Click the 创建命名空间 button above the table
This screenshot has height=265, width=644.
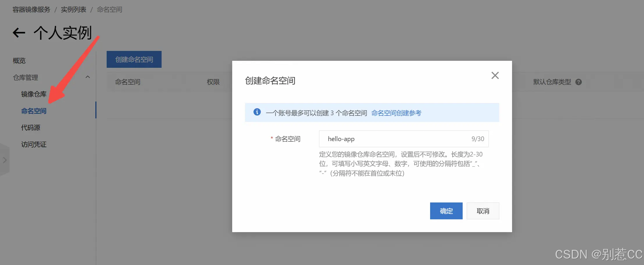coord(134,59)
